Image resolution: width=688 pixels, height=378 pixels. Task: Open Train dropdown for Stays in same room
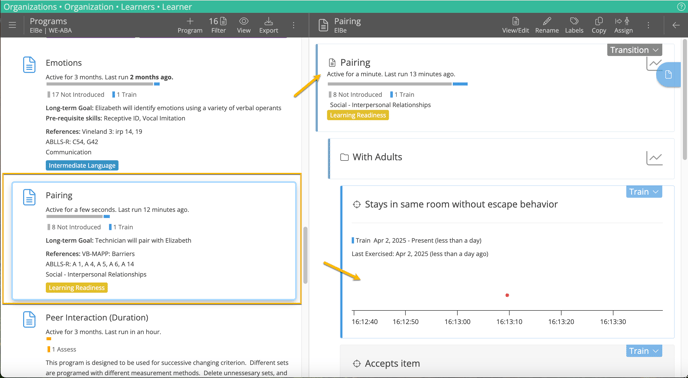644,192
